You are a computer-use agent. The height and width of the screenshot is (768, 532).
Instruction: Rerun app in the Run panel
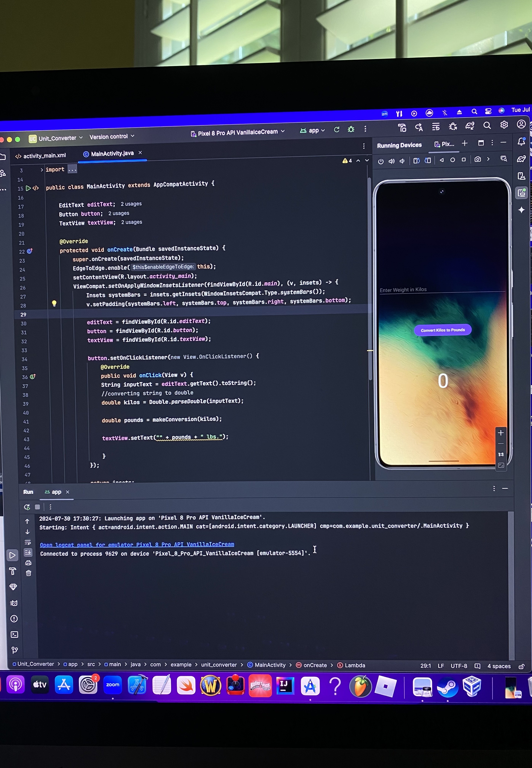(27, 507)
